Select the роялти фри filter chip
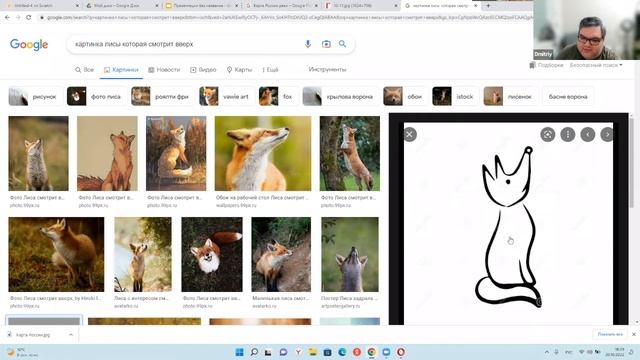 click(162, 97)
